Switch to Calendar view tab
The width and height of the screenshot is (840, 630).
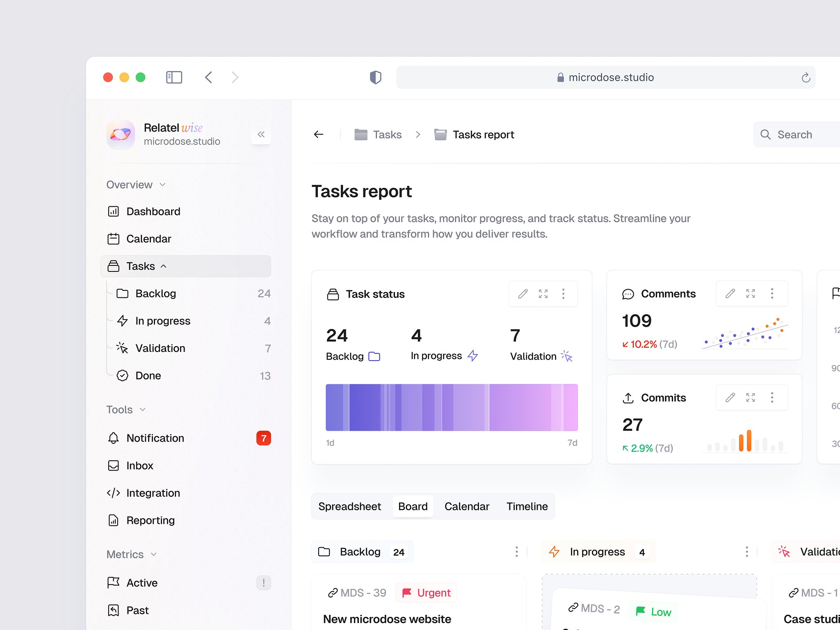pyautogui.click(x=467, y=507)
